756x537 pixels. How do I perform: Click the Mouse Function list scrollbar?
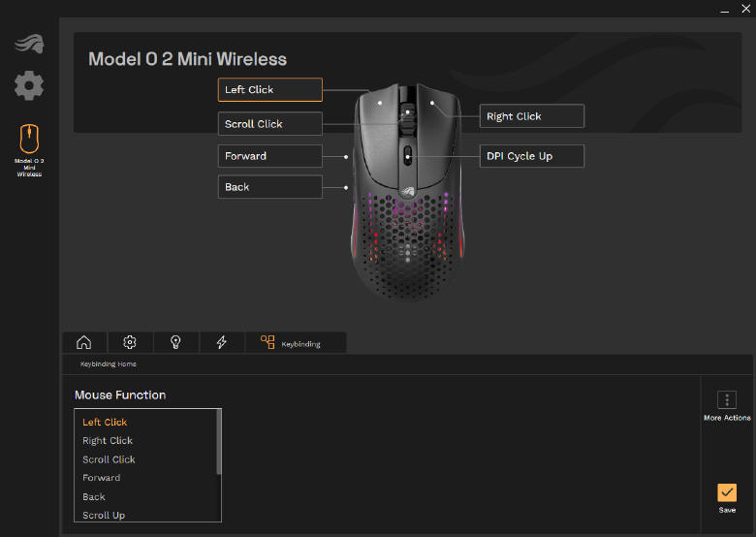point(219,442)
